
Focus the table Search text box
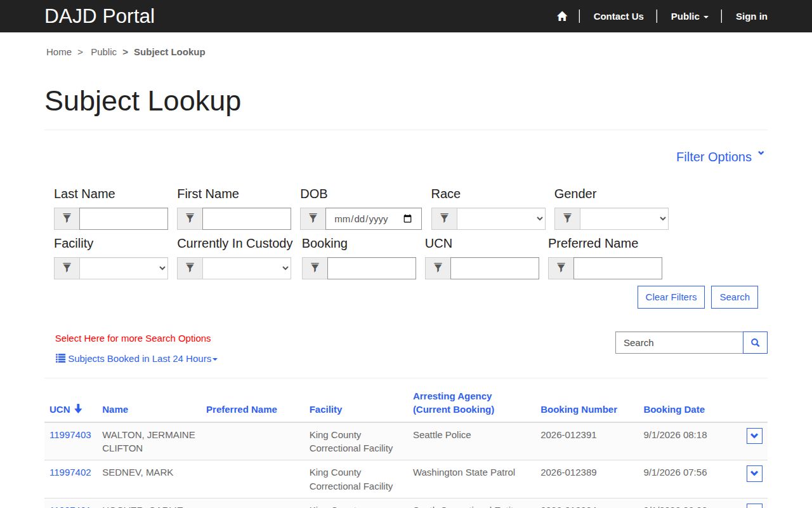point(679,342)
